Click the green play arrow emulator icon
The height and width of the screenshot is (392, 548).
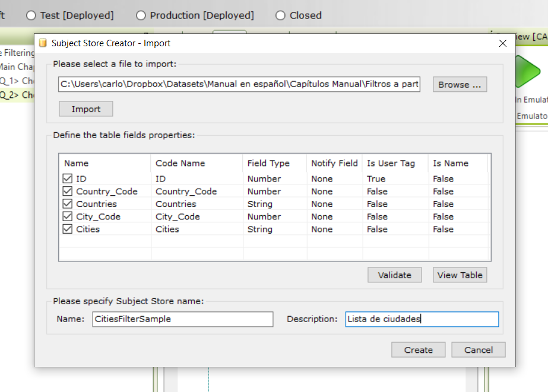(x=528, y=71)
